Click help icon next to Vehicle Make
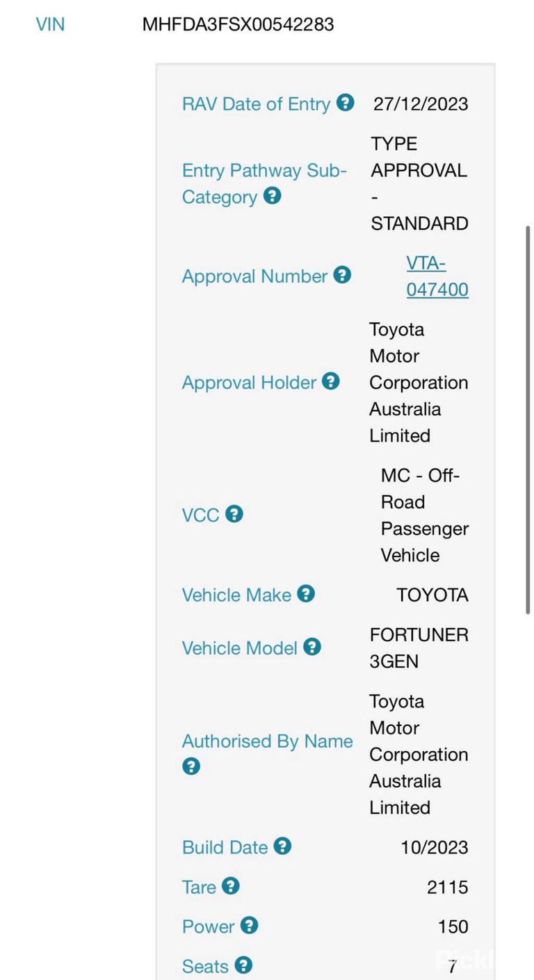 (x=306, y=594)
